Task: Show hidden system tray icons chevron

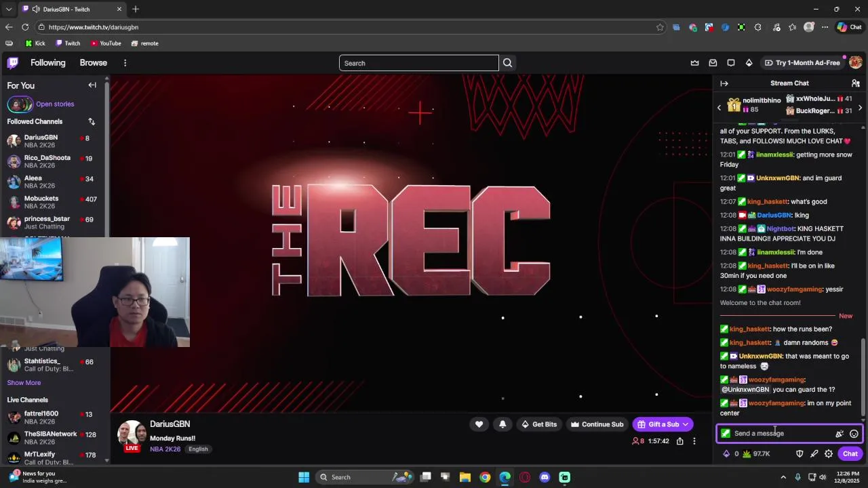Action: click(x=783, y=477)
